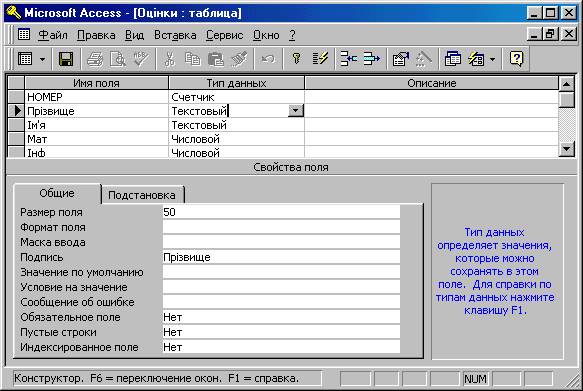Click the Условие на значение input box
The height and width of the screenshot is (391, 583).
click(x=281, y=287)
